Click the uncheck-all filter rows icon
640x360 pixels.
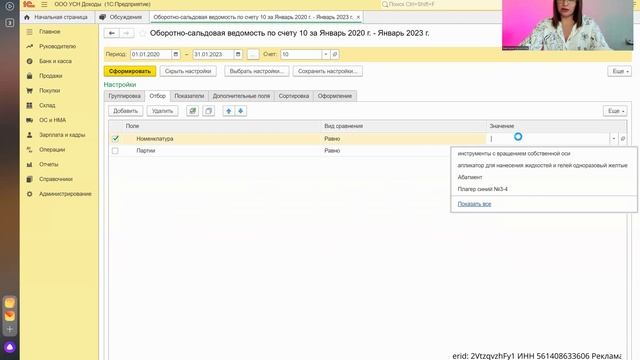point(208,111)
